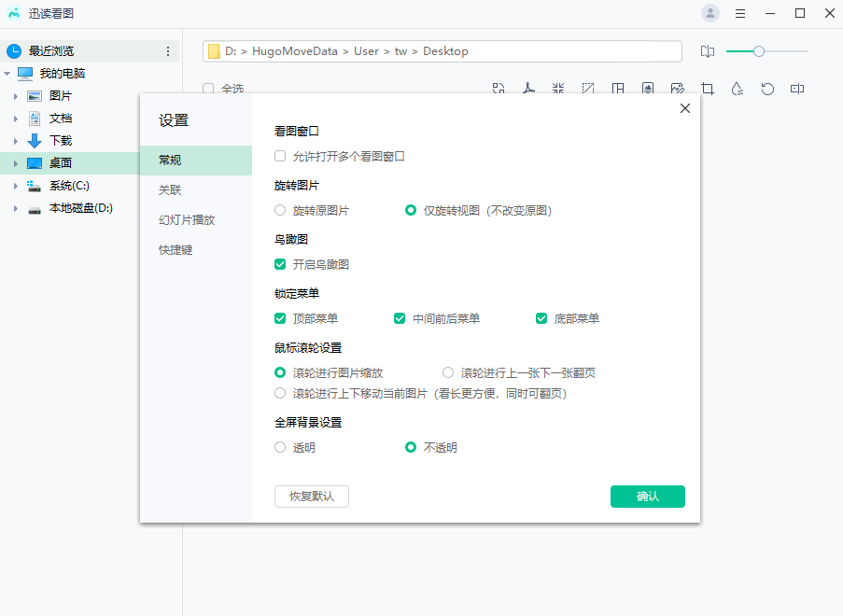
Task: Toggle 底部菜单 checkbox
Action: point(541,319)
